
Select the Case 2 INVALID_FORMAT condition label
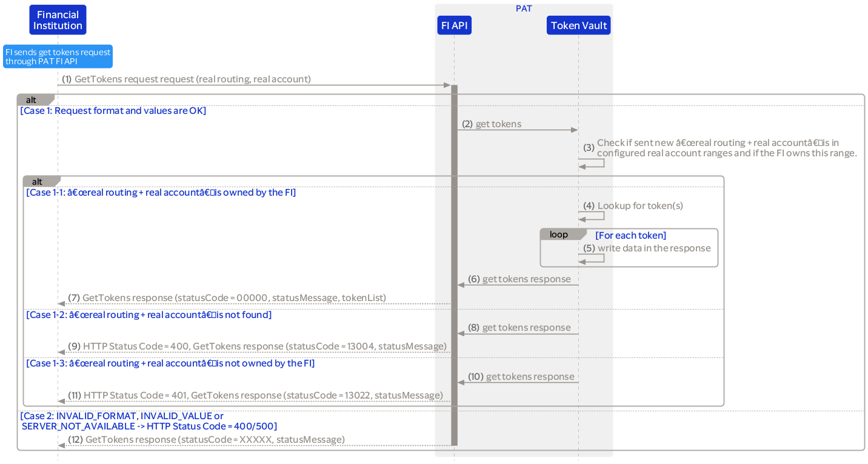tap(149, 421)
